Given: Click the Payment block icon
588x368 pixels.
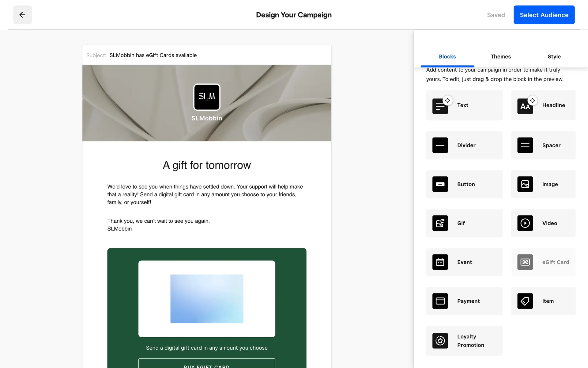Looking at the screenshot, I should [x=440, y=301].
